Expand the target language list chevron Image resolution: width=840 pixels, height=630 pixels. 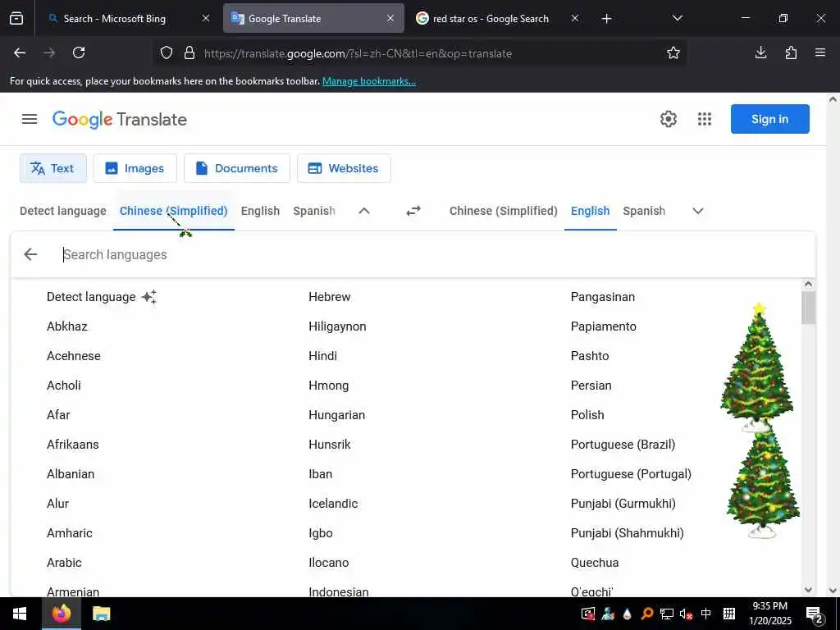pos(697,211)
